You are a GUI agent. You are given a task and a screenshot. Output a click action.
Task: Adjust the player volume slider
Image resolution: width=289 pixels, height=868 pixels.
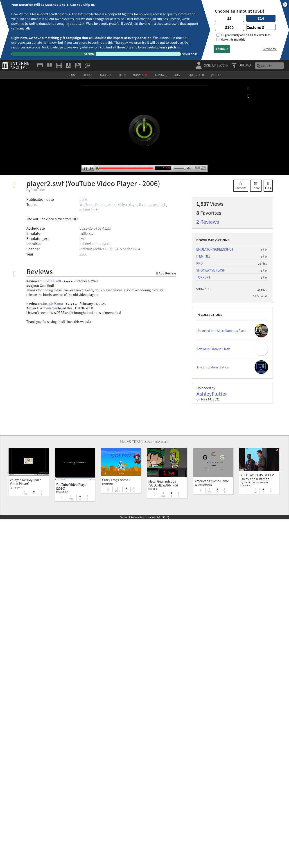[180, 168]
